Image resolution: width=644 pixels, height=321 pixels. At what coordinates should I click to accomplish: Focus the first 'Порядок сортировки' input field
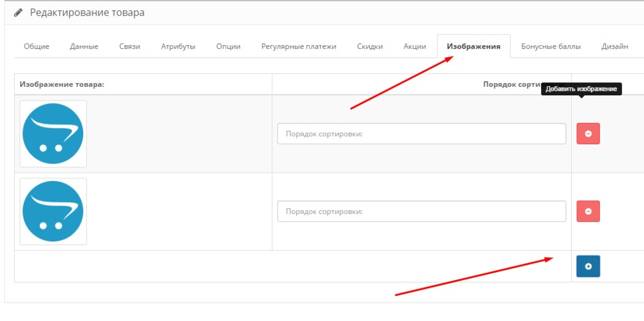click(421, 134)
